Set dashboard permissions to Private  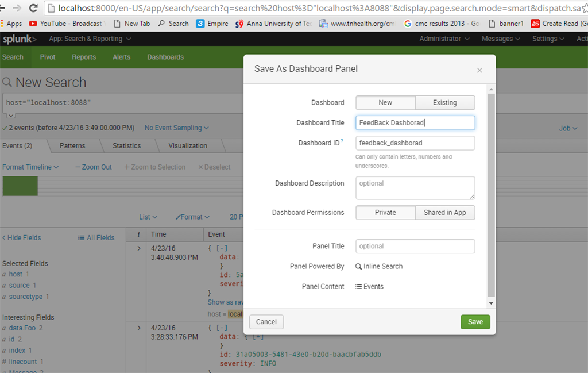[x=385, y=213]
